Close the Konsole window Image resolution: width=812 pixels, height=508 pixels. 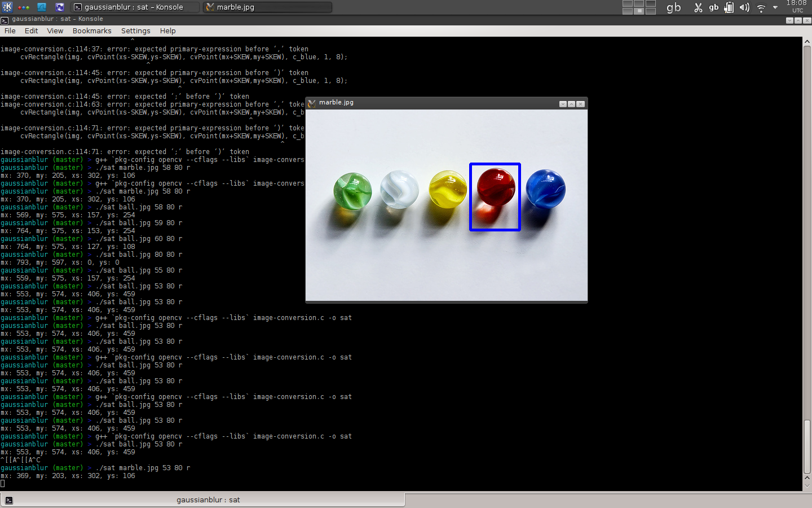(807, 20)
